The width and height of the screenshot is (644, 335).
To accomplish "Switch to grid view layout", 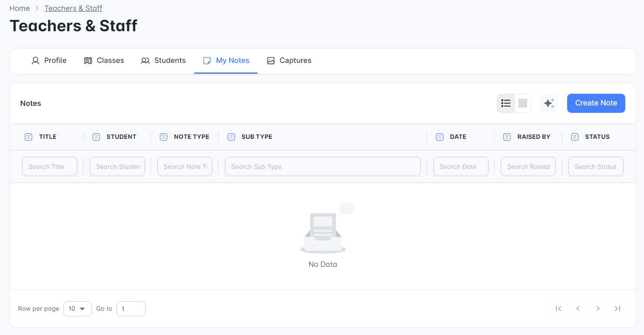I will 523,103.
